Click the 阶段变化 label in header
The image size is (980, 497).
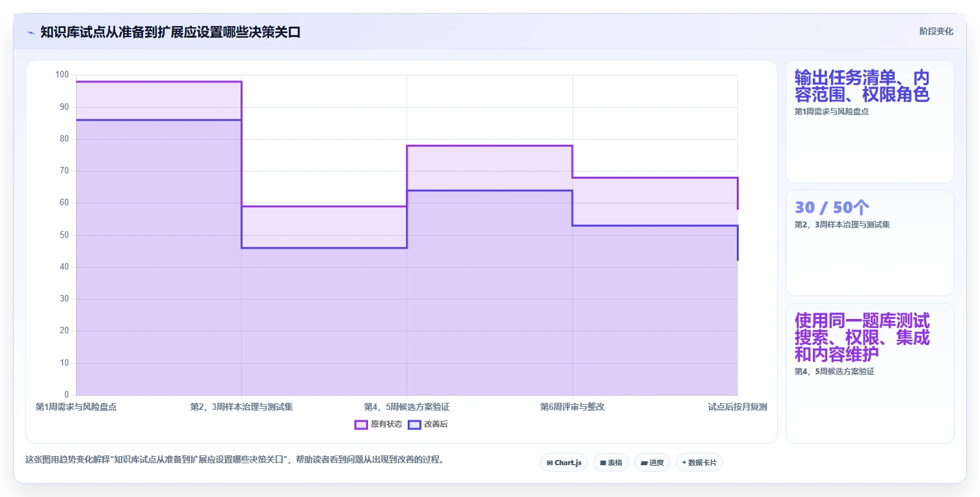[936, 31]
